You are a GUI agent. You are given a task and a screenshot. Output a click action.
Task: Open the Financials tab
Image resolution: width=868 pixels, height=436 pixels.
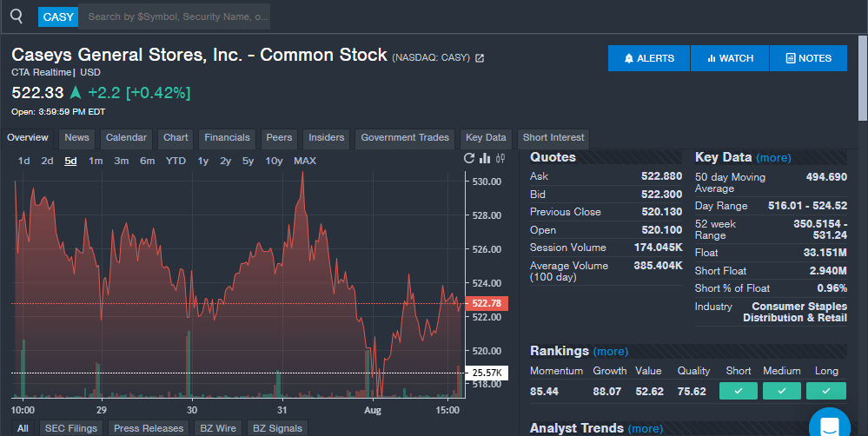pos(227,138)
